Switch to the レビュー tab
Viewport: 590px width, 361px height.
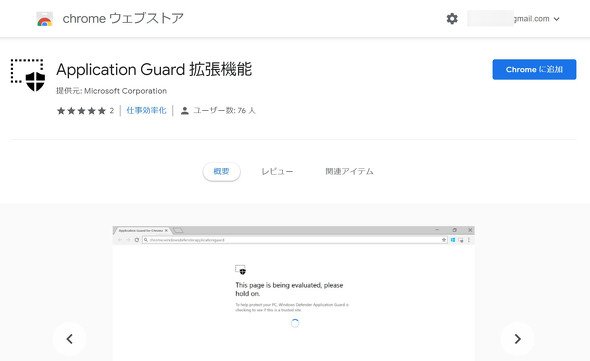[277, 172]
